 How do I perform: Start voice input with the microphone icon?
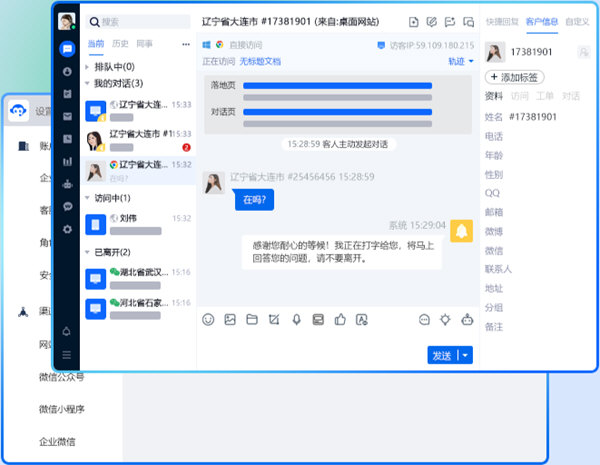[297, 320]
